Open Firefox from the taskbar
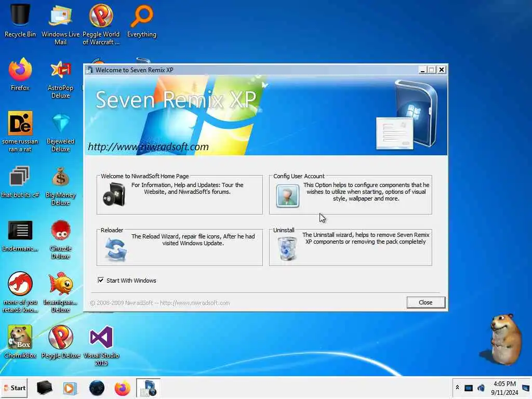Image resolution: width=532 pixels, height=399 pixels. click(122, 388)
